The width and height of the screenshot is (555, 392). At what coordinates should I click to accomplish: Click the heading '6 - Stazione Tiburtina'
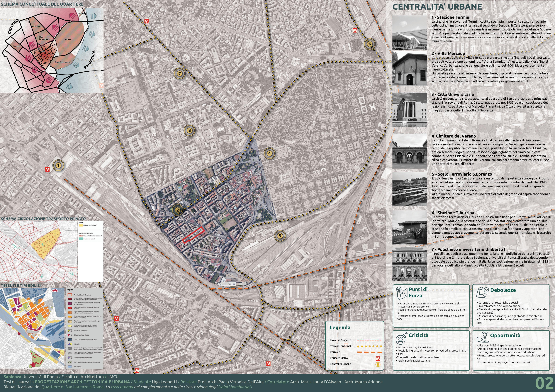tap(453, 213)
